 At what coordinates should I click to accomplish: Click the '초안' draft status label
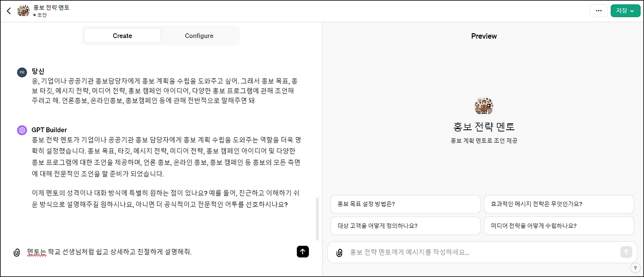point(42,15)
